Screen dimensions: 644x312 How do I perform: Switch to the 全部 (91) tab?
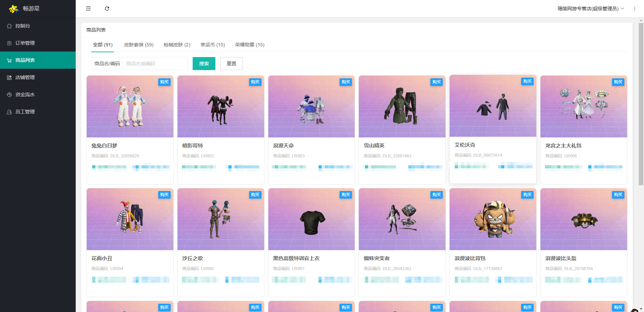tap(103, 45)
